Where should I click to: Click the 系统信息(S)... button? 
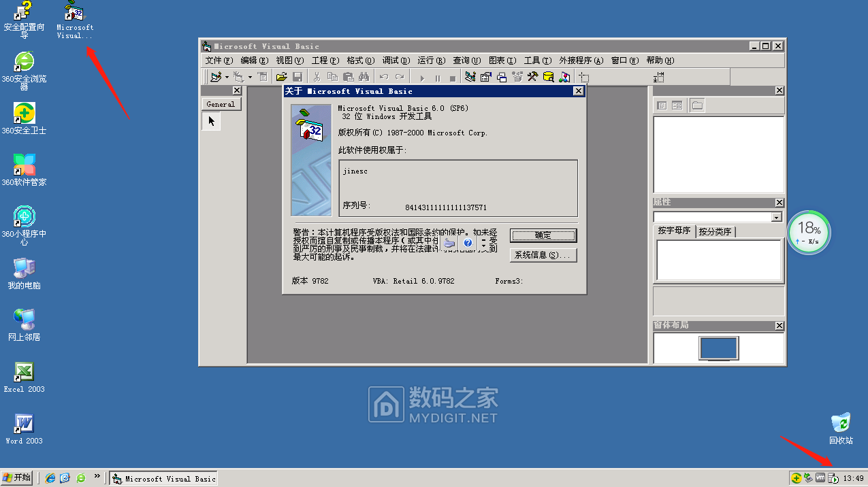(543, 255)
